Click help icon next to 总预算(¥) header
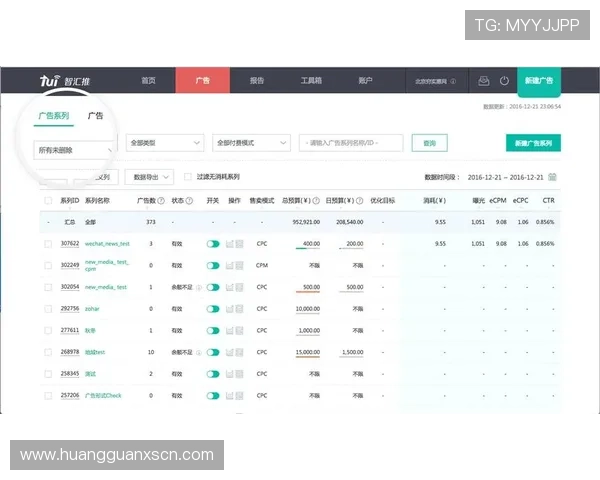The width and height of the screenshot is (600, 480). point(316,201)
